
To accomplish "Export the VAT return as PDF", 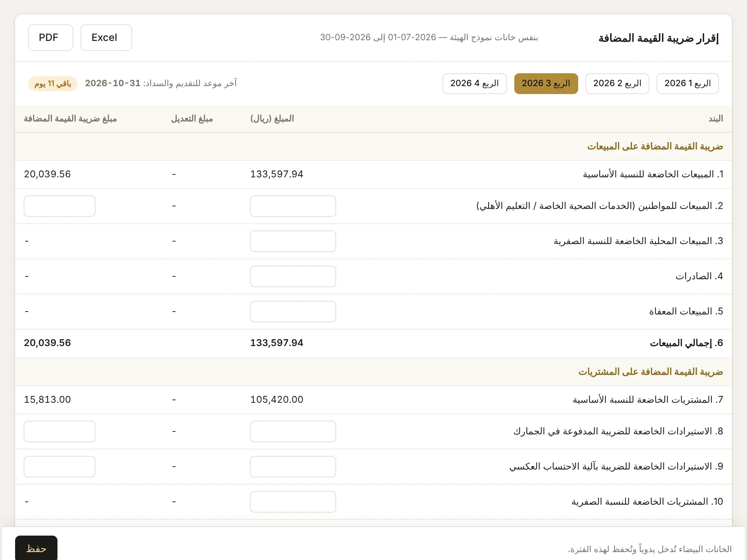I will pos(50,38).
